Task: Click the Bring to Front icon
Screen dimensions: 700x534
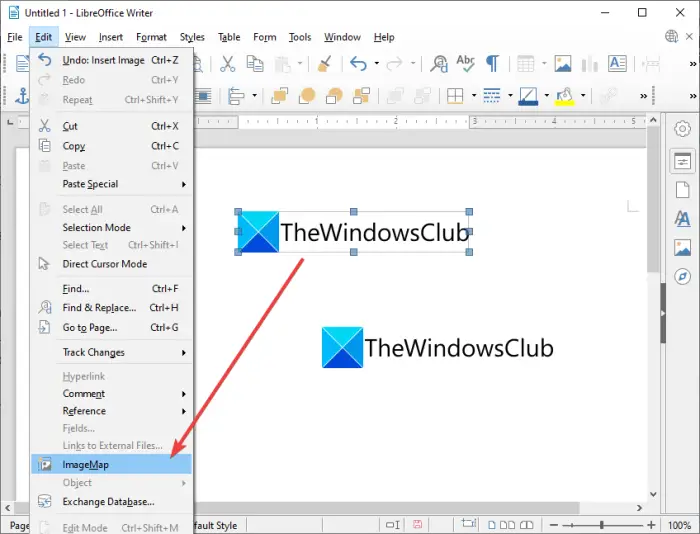Action: [x=279, y=96]
